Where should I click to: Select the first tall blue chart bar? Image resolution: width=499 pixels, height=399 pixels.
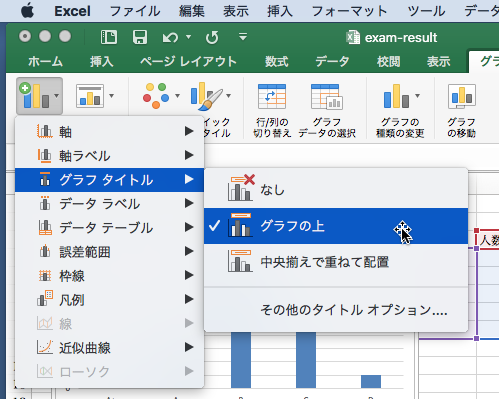click(241, 360)
